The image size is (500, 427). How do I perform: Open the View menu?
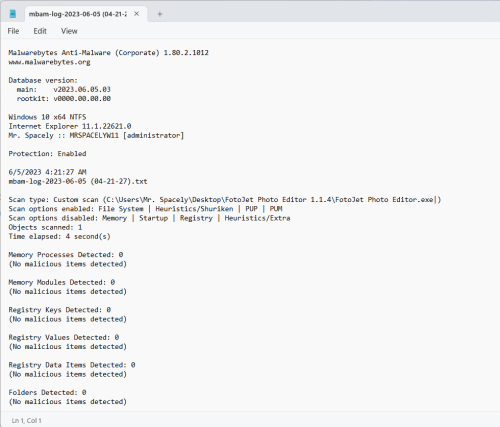click(69, 31)
